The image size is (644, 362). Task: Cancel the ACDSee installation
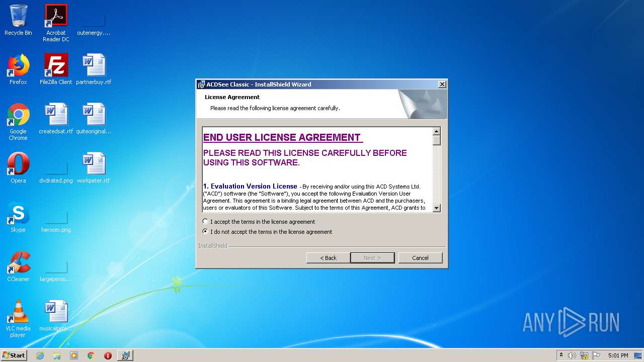click(x=420, y=258)
